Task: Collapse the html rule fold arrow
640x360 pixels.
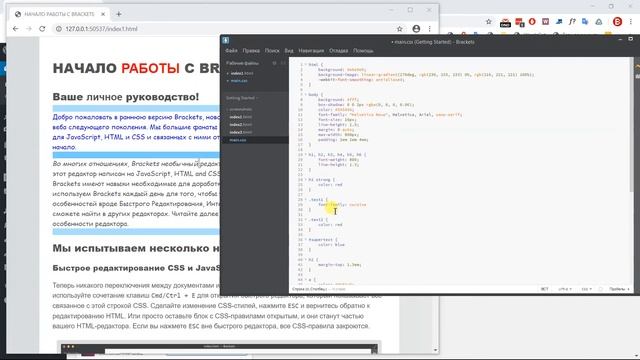Action: [x=306, y=64]
